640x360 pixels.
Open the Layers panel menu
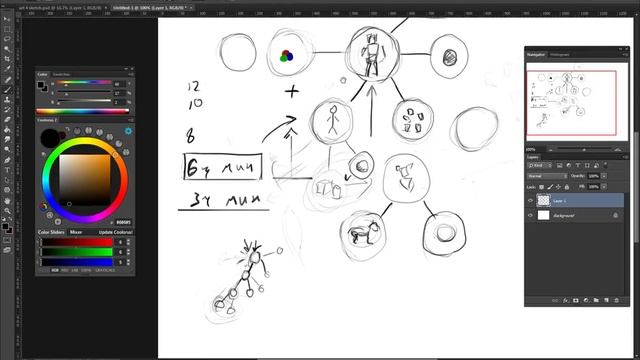(x=624, y=157)
